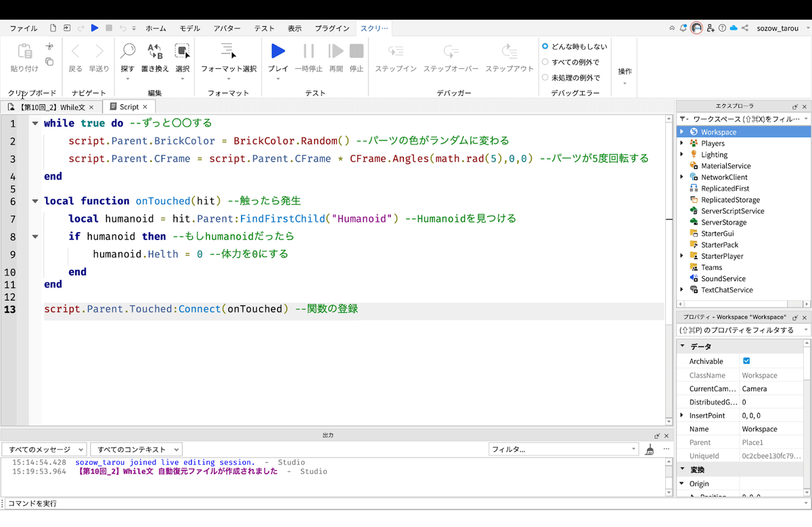Screen dimensions: 812x527
Task: Open the モデル ribbon tab
Action: coord(189,28)
